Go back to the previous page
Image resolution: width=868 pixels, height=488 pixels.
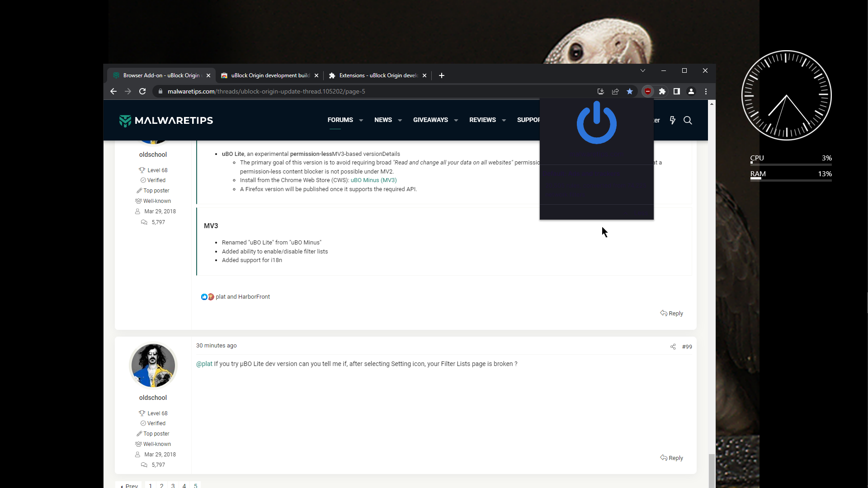[113, 91]
